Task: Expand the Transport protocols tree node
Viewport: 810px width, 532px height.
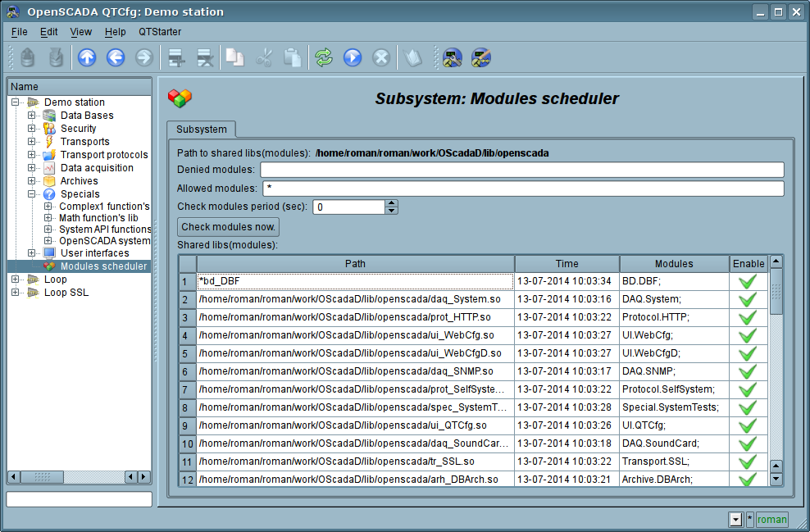Action: click(31, 154)
